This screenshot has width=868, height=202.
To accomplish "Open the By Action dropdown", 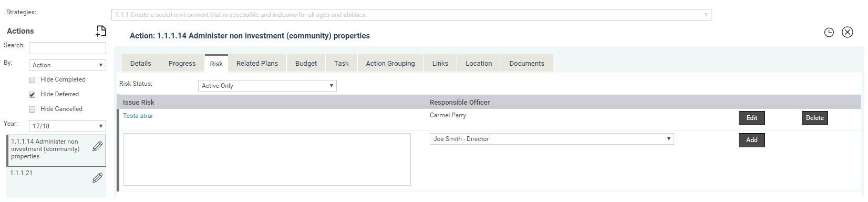I will click(x=67, y=65).
